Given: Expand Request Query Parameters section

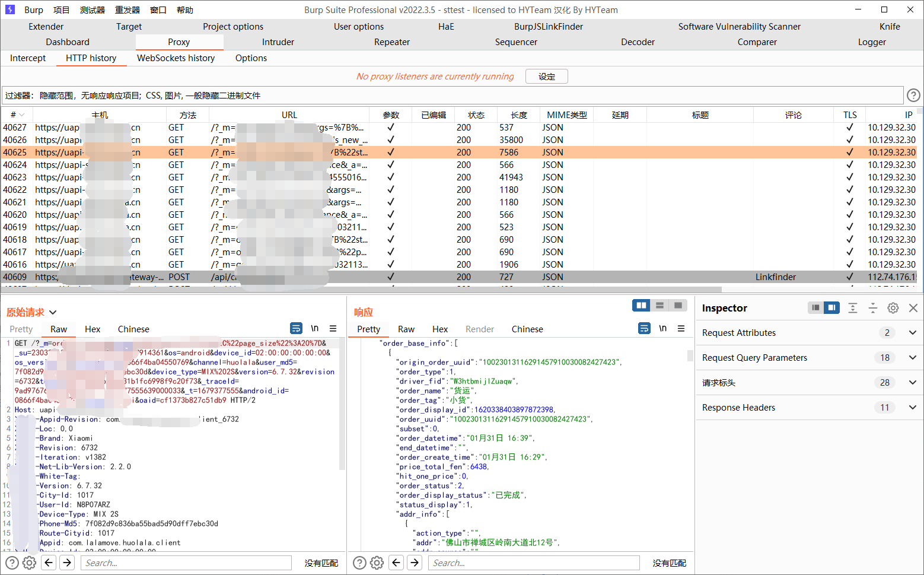Looking at the screenshot, I should pos(912,357).
